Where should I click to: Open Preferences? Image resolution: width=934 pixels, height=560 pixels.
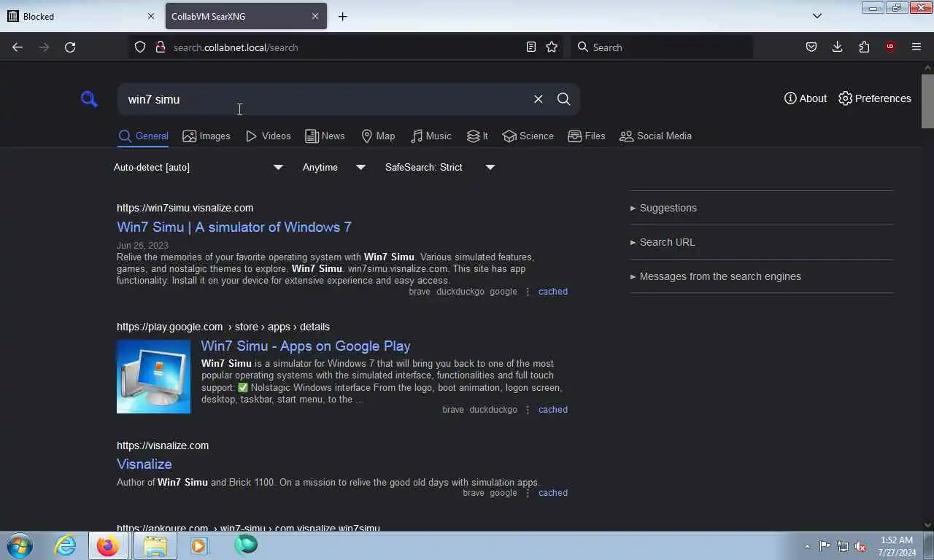coord(875,98)
